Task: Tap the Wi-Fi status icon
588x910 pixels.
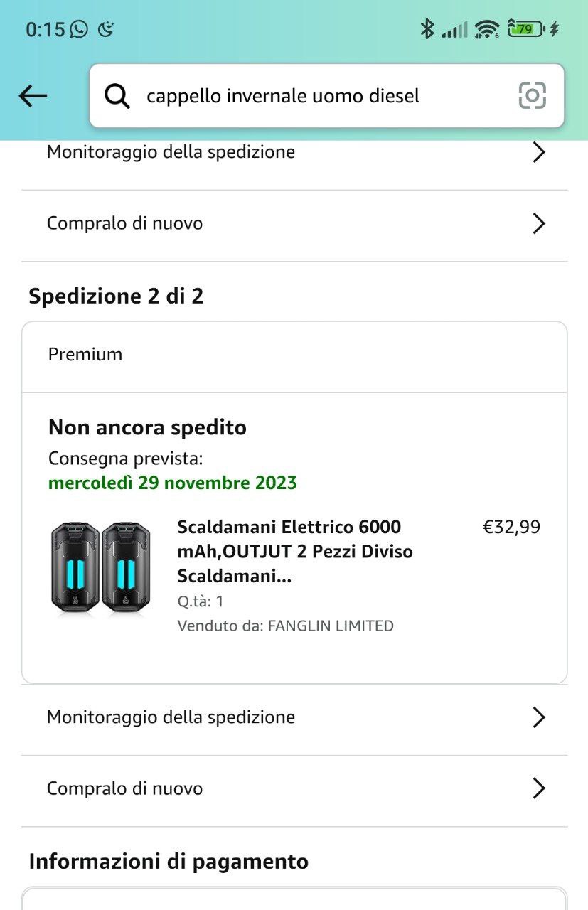Action: [x=487, y=29]
